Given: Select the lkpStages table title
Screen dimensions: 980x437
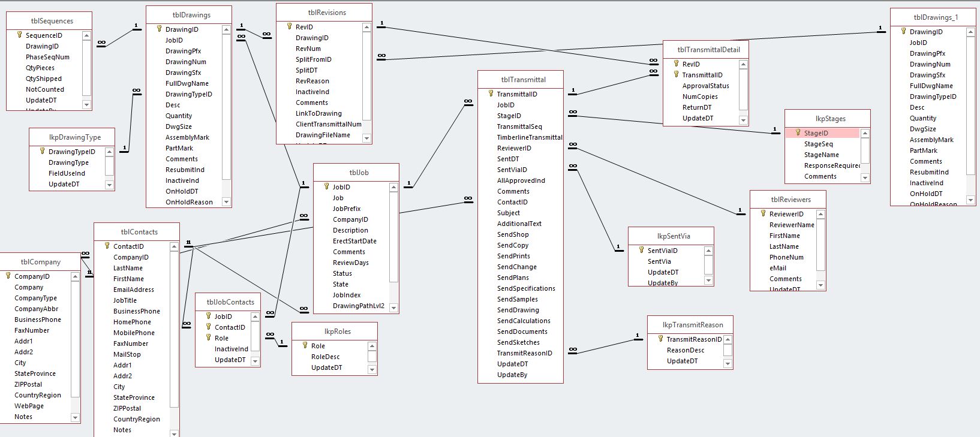Looking at the screenshot, I should pyautogui.click(x=831, y=119).
